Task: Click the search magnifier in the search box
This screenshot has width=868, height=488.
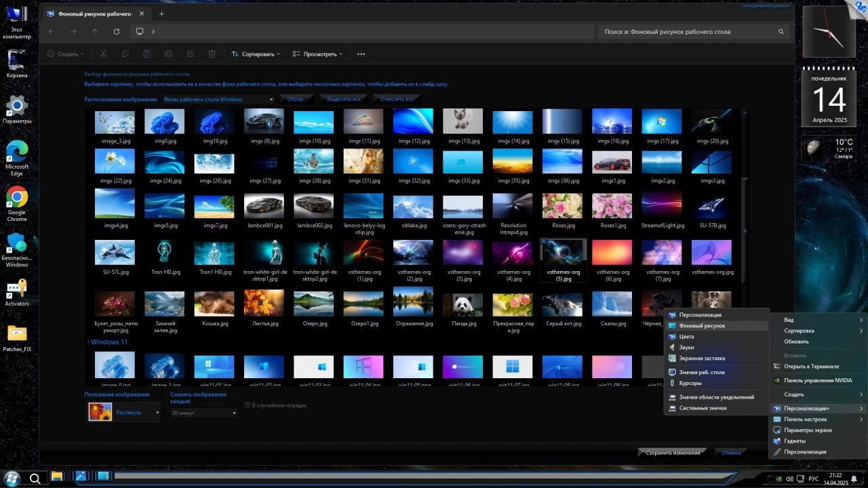Action: click(781, 32)
